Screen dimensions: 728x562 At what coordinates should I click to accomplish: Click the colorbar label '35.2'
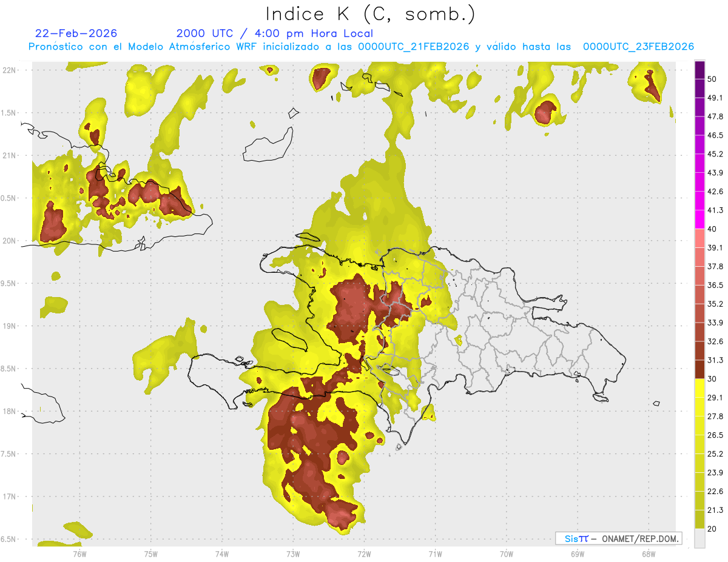click(x=716, y=304)
